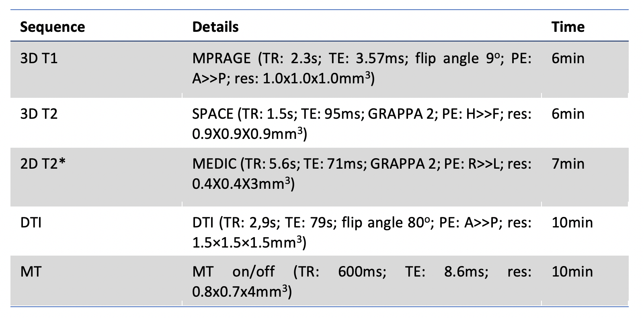The height and width of the screenshot is (318, 644).
Task: Select the 10min time for MT
Action: coord(572,272)
